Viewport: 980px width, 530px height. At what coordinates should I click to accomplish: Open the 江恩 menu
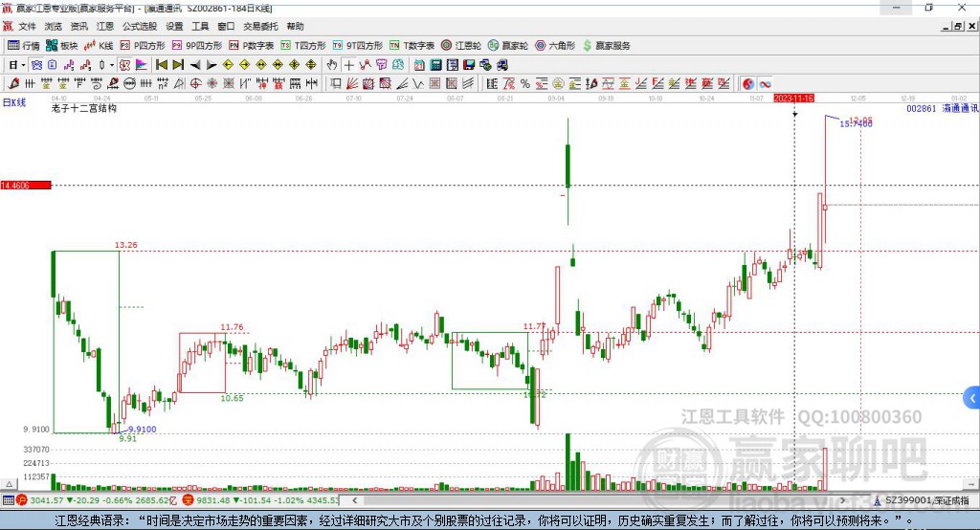point(105,26)
